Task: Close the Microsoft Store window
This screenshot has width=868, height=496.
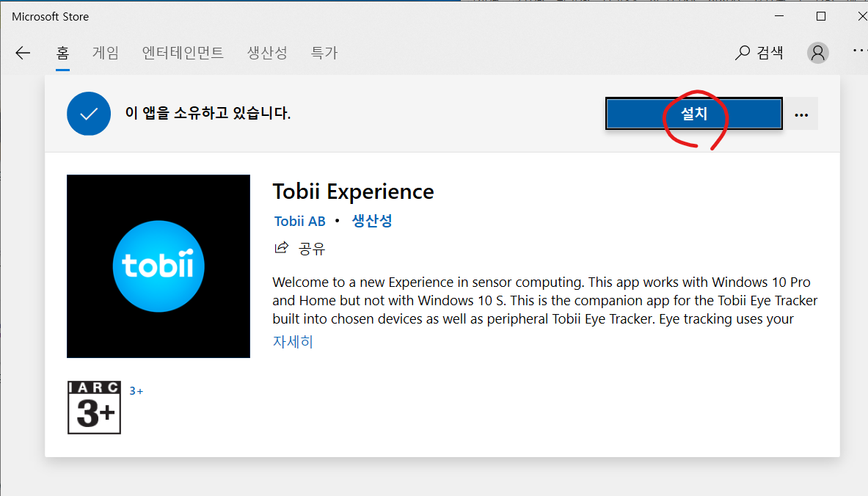Action: pos(861,16)
